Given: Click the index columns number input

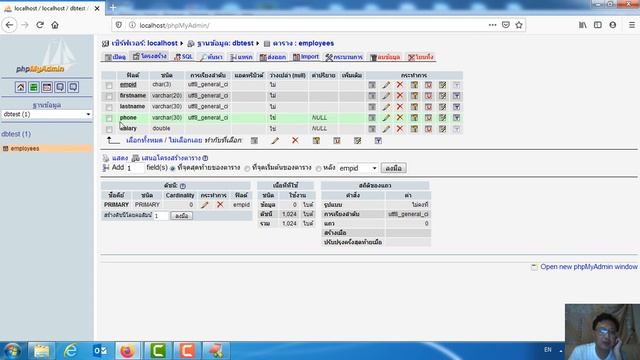Looking at the screenshot, I should click(161, 216).
